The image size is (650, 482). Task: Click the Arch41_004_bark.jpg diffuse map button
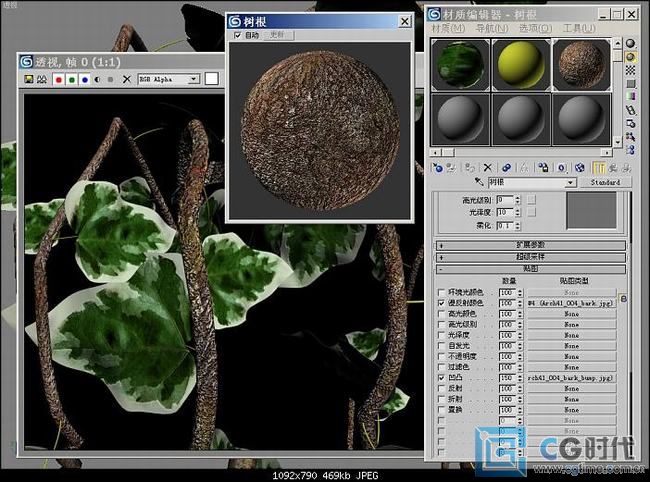click(x=571, y=303)
